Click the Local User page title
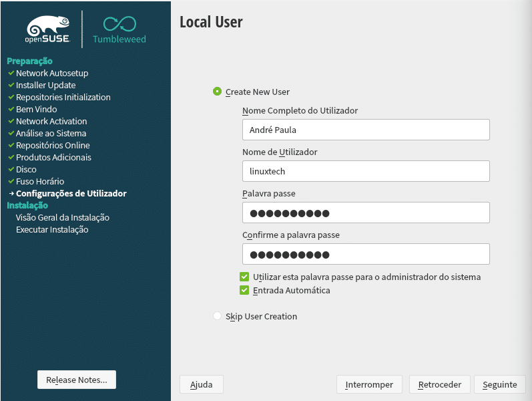 click(x=211, y=22)
